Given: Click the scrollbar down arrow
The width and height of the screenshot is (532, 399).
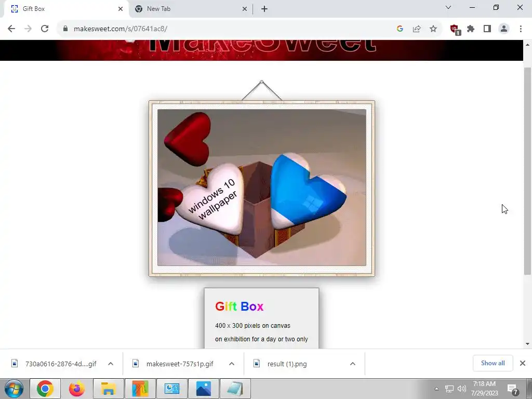Looking at the screenshot, I should [x=527, y=344].
